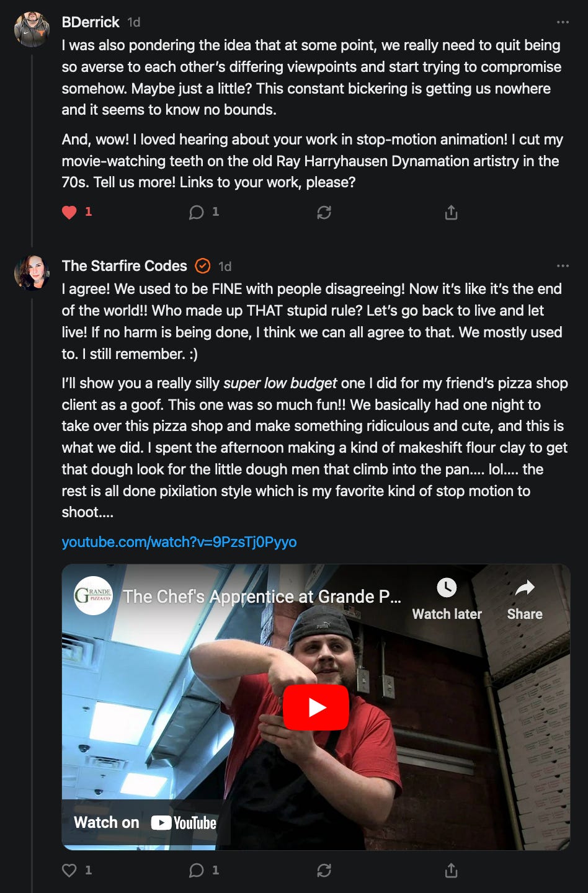
Task: Like The Starfire Codes comment
Action: tap(69, 870)
